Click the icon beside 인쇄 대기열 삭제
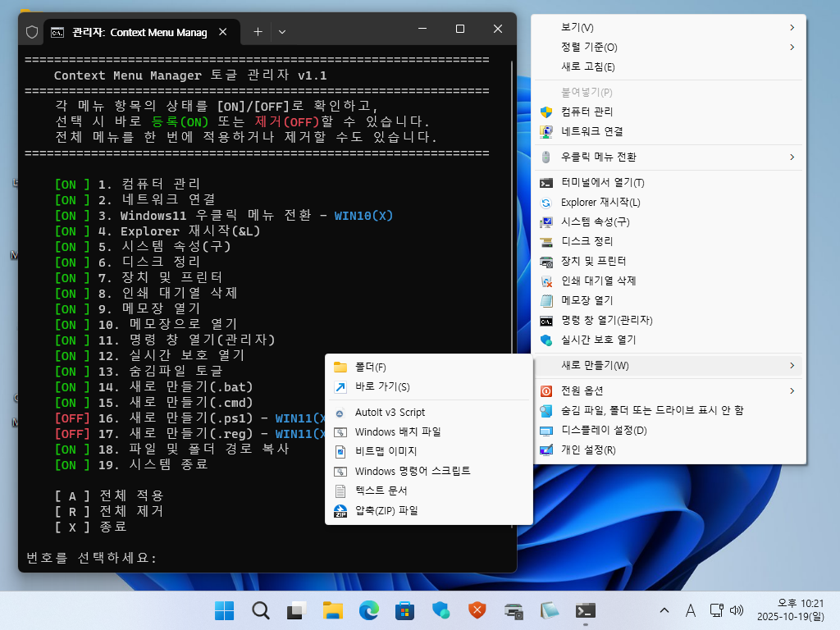 tap(546, 281)
